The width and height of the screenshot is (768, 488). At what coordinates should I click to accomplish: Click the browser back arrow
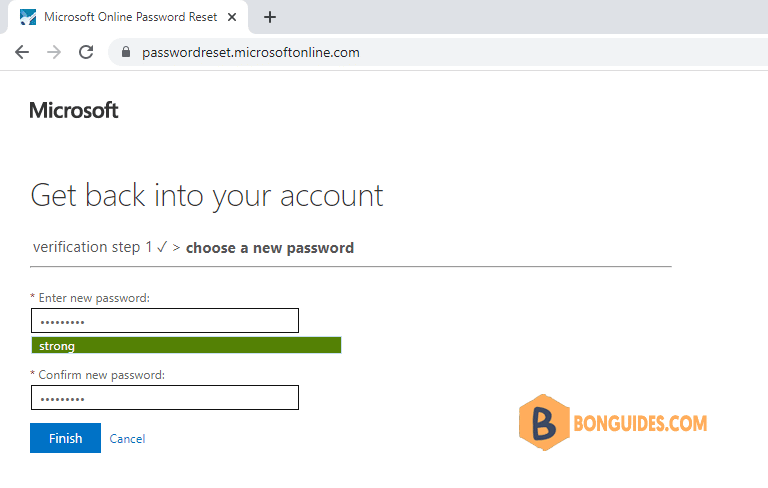pos(22,52)
